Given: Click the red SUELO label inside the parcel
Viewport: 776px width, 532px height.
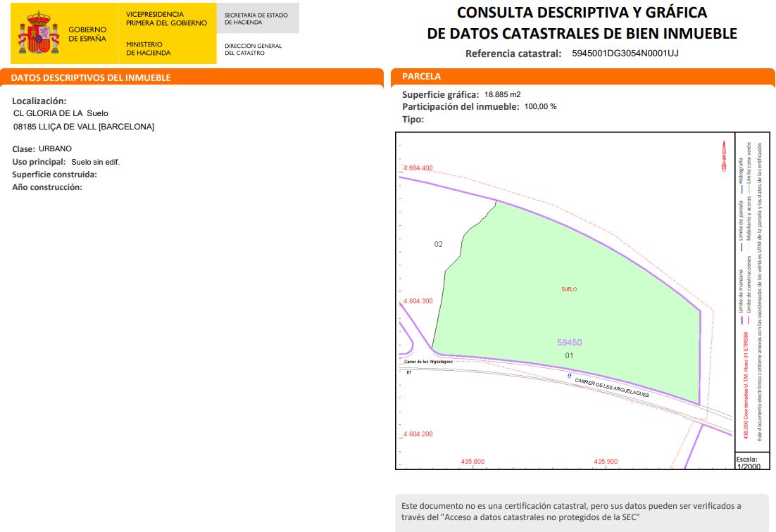Looking at the screenshot, I should click(x=569, y=289).
